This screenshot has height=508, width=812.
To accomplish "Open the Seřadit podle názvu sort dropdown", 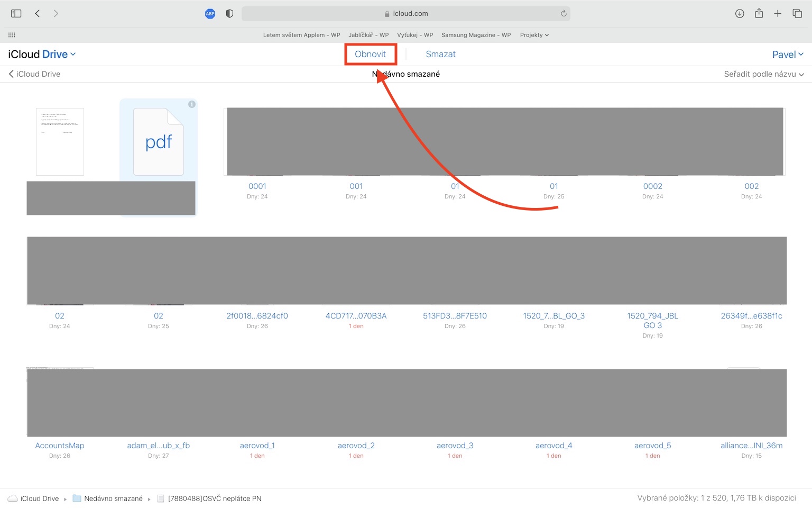I will [764, 74].
